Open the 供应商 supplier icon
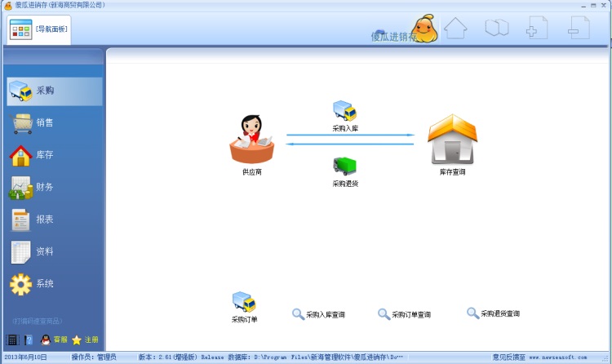 [251, 140]
